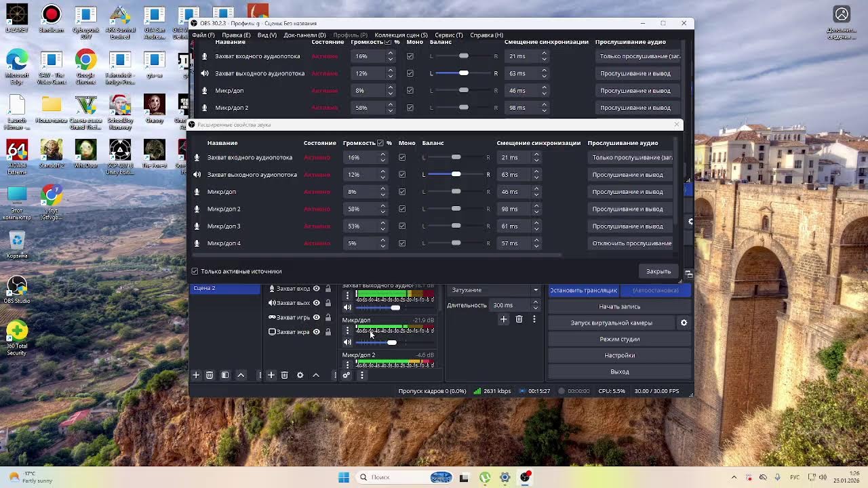Toggle lock on Захват выхо source
Image resolution: width=868 pixels, height=488 pixels.
[328, 303]
